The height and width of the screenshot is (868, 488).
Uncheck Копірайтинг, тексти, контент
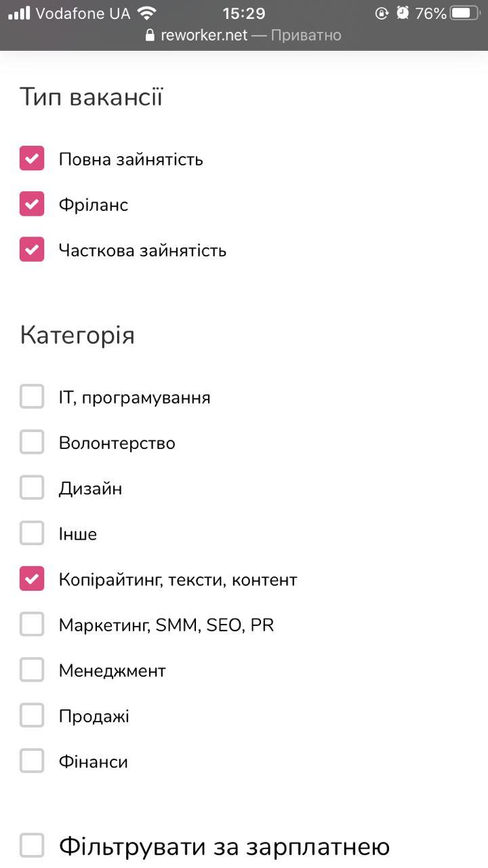[x=31, y=578]
